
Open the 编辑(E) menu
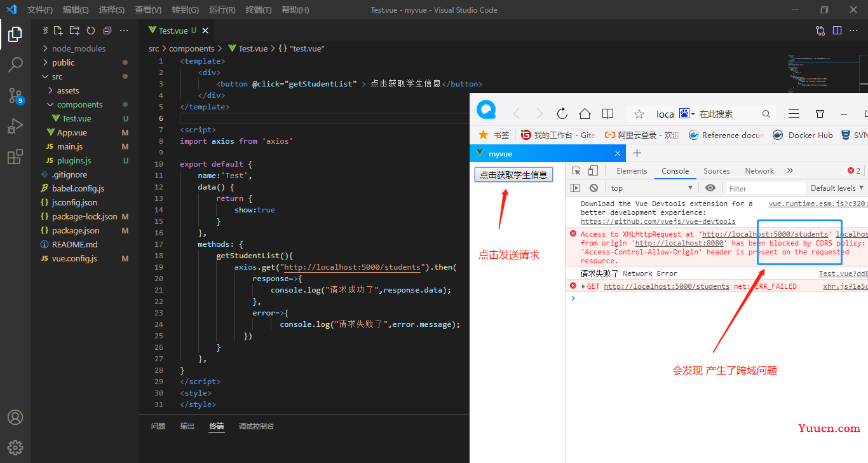(76, 10)
